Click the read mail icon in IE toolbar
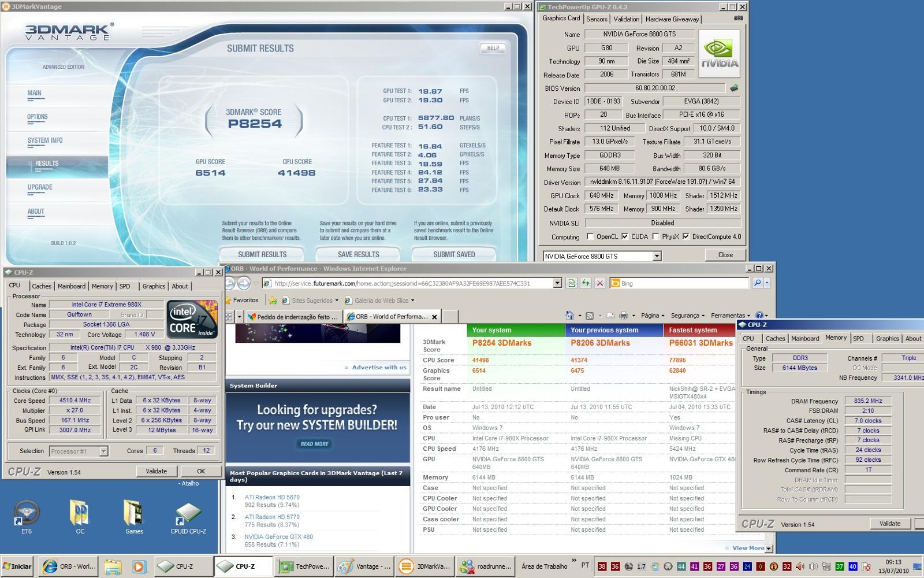The image size is (924, 578). 609,316
